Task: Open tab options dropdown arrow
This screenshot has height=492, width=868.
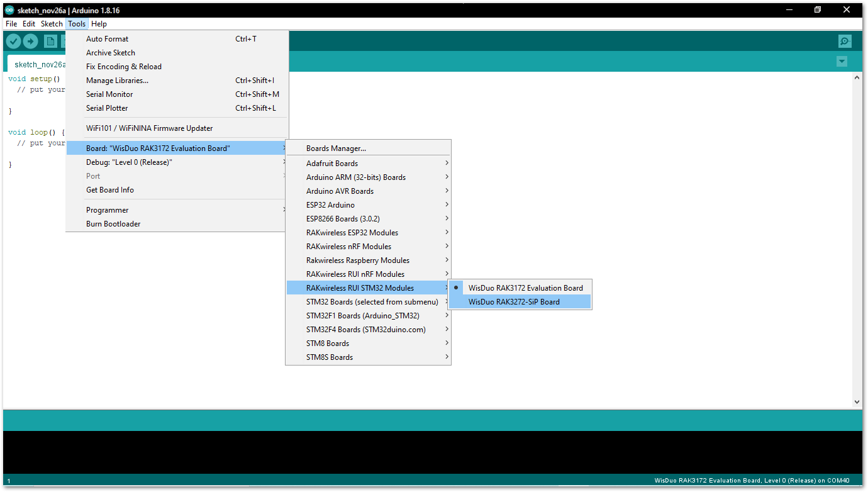Action: pos(842,62)
